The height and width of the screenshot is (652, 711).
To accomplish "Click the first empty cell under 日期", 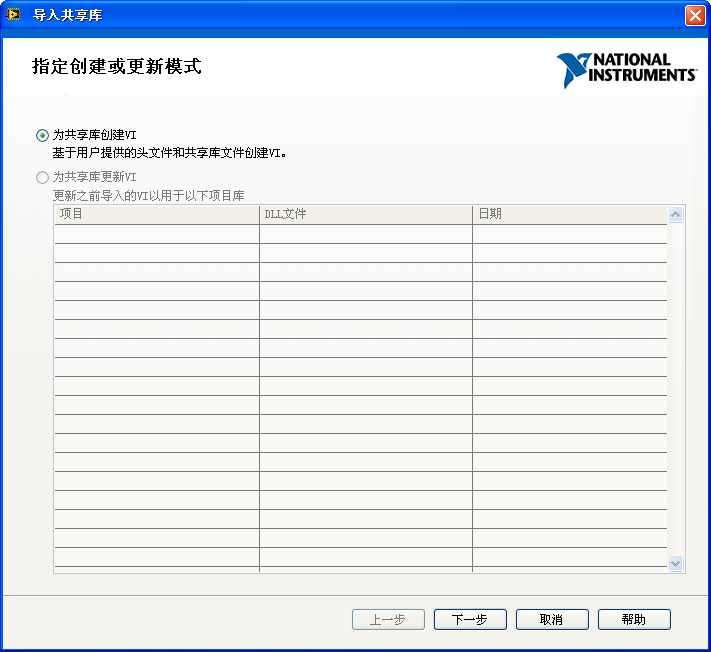I will point(568,234).
